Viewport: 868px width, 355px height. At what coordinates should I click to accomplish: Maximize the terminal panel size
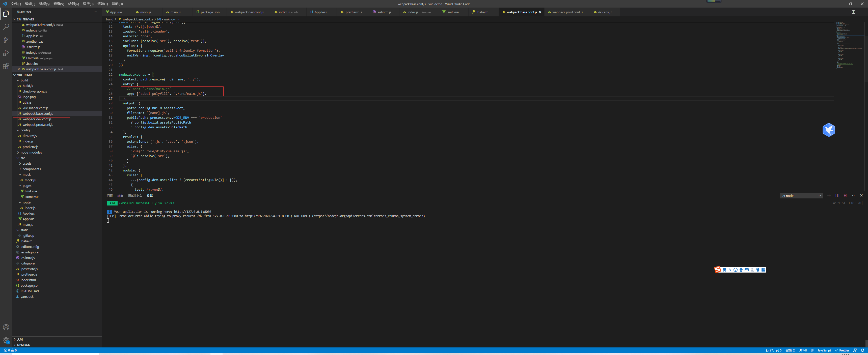click(853, 195)
